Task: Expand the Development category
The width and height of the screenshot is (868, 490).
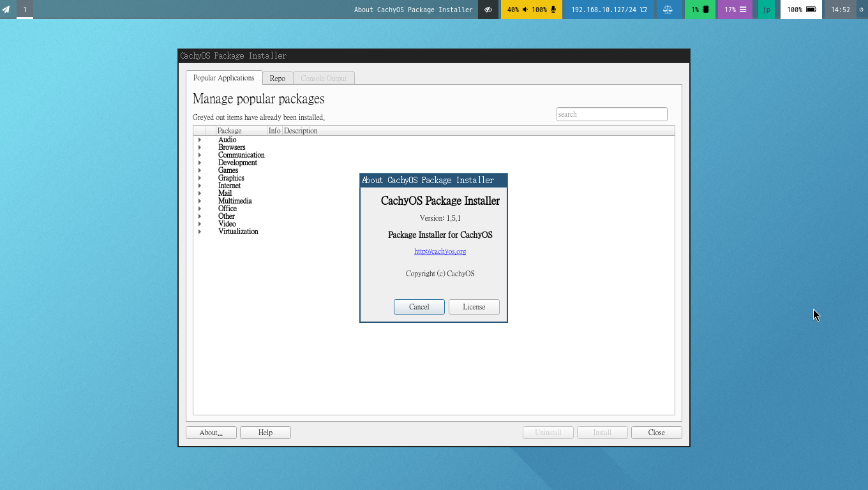Action: point(200,163)
